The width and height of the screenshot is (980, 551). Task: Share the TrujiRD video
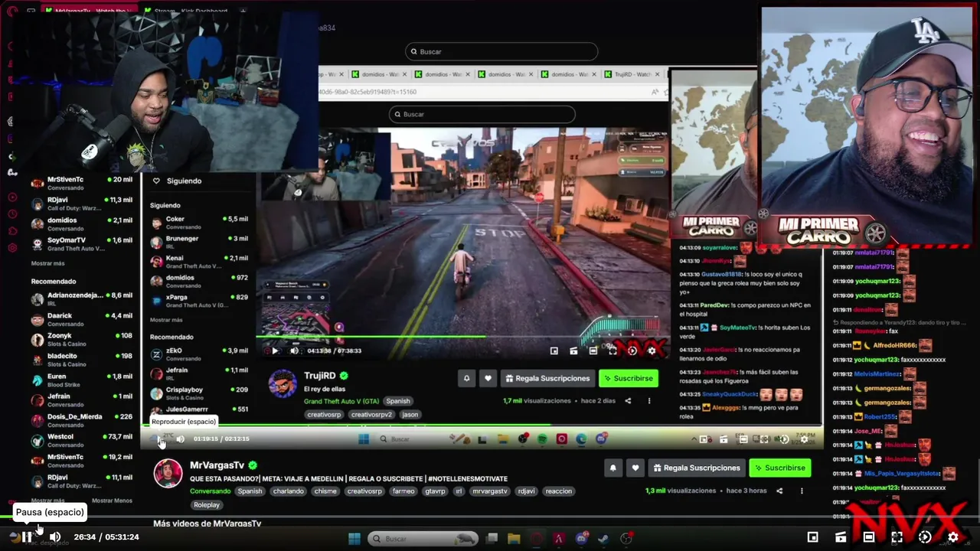(628, 400)
